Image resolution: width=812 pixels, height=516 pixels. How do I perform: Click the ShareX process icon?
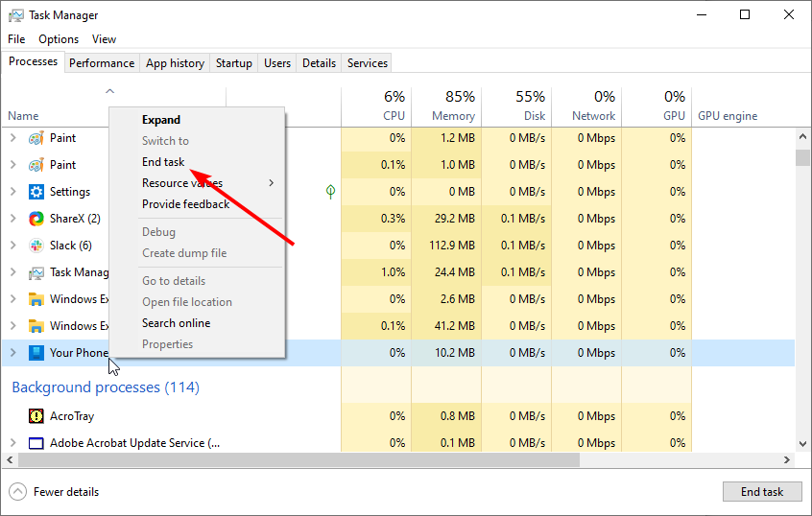click(x=36, y=219)
